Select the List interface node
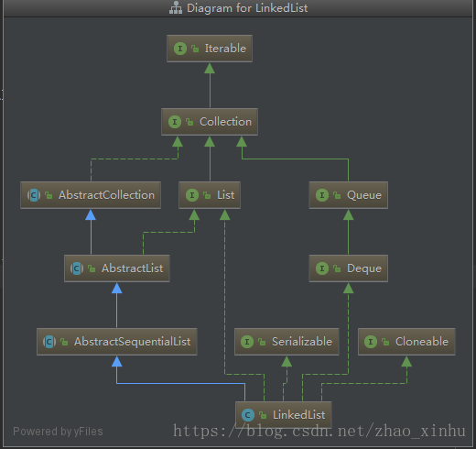Viewport: 476px width, 449px height. (x=210, y=195)
